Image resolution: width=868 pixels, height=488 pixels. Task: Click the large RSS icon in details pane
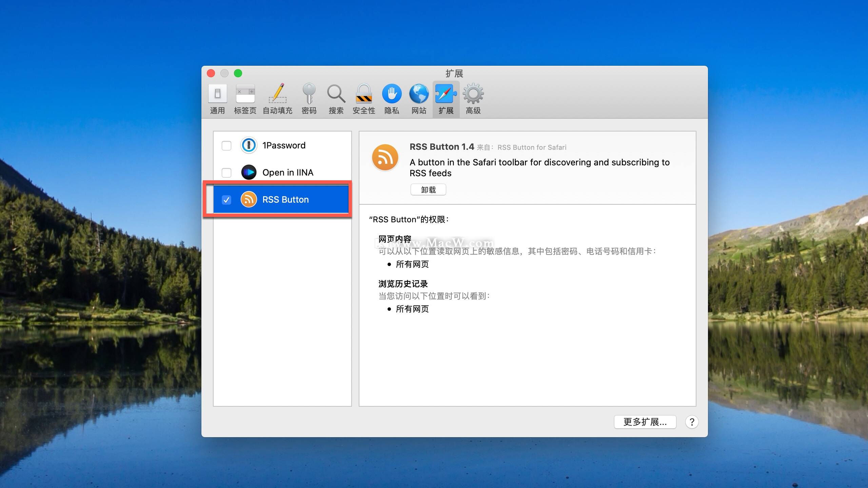(385, 158)
